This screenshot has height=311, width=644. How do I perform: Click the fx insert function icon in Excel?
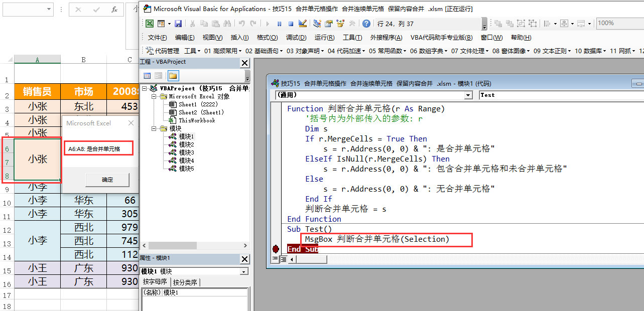pyautogui.click(x=114, y=10)
